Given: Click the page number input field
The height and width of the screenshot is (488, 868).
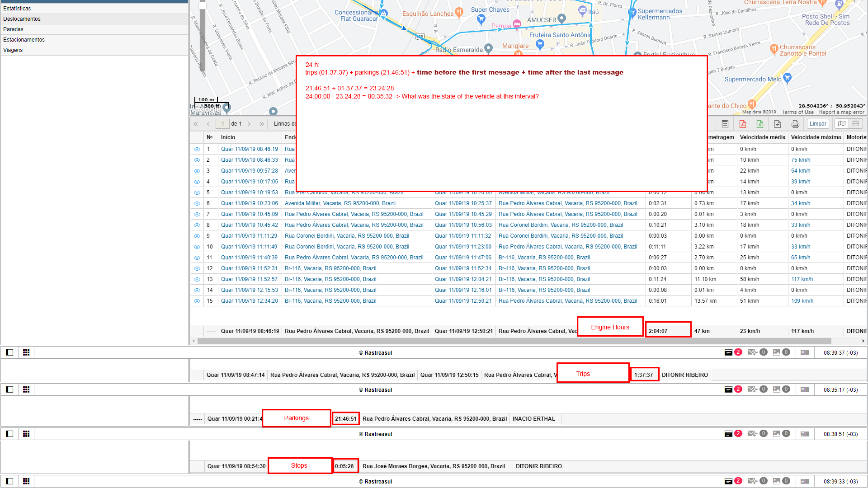Looking at the screenshot, I should click(222, 124).
